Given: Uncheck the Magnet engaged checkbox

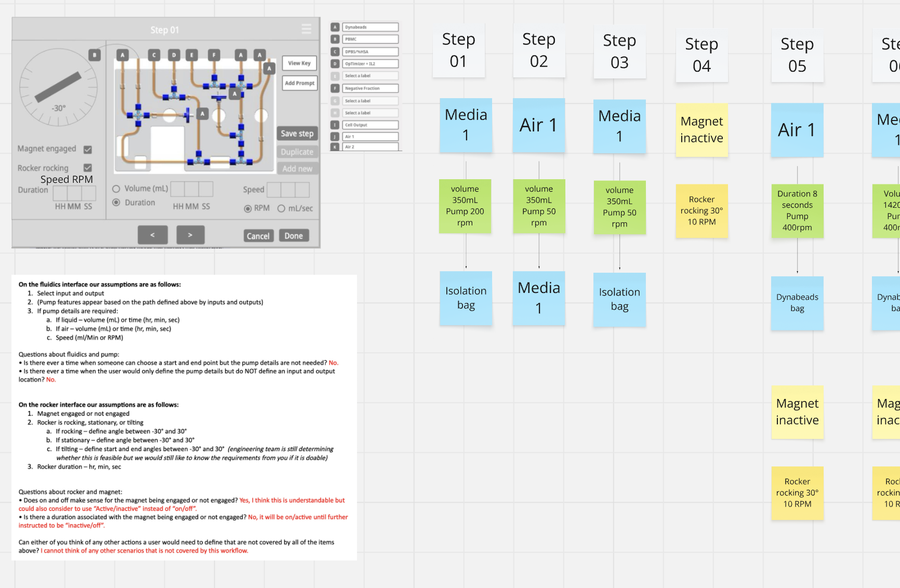Looking at the screenshot, I should (88, 149).
